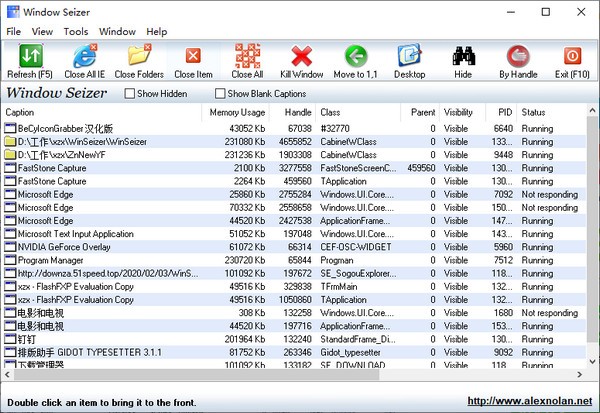Image resolution: width=600 pixels, height=413 pixels.
Task: Open the View menu
Action: tap(42, 32)
